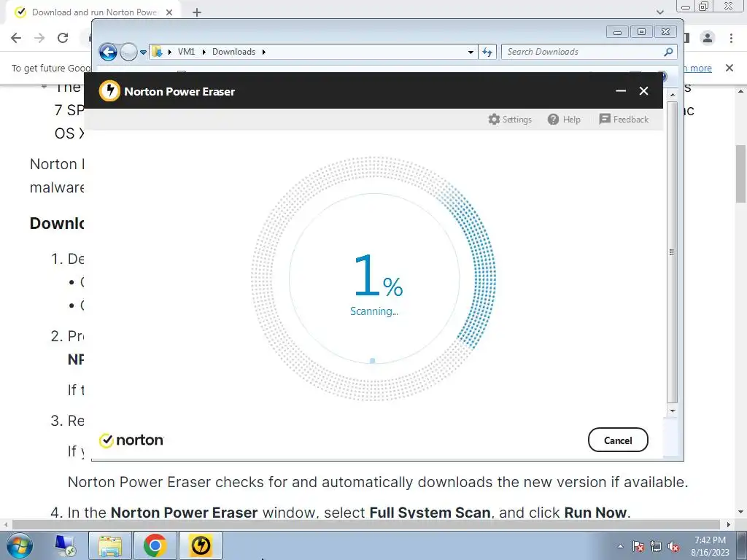
Task: Open the Explorer recent locations dropdown arrow
Action: pyautogui.click(x=143, y=52)
